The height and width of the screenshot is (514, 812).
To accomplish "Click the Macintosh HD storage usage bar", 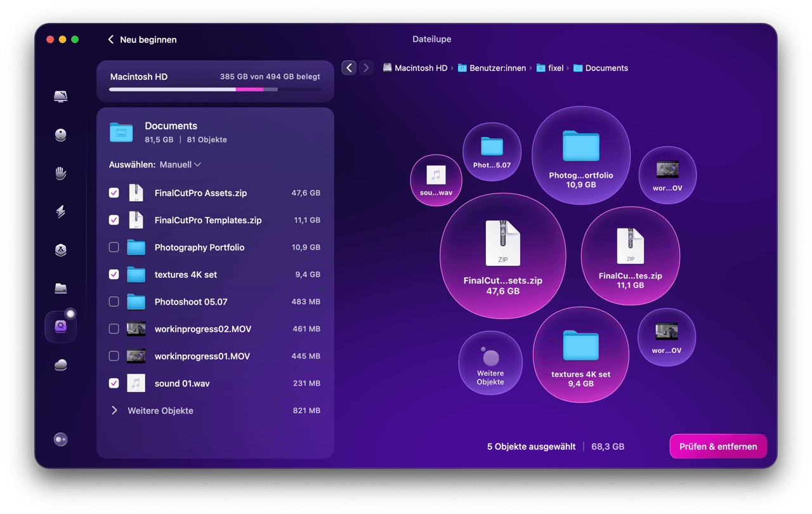I will click(214, 89).
